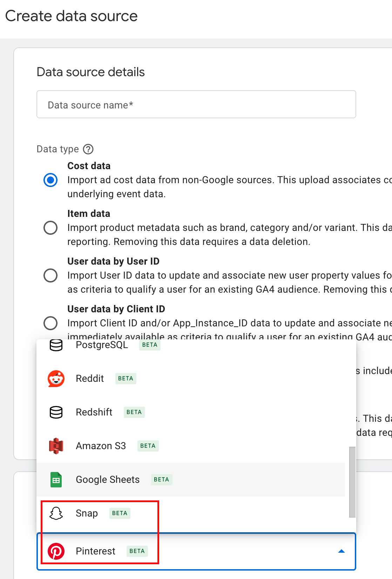Pick Google Sheets from the dropdown list
This screenshot has height=579, width=392.
108,480
